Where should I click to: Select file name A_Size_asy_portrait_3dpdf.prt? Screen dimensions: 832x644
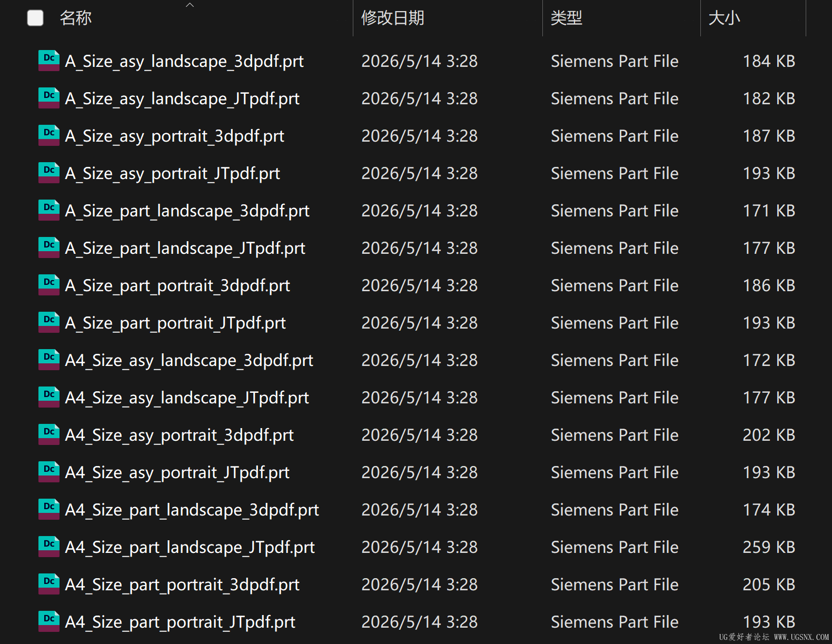(x=175, y=136)
